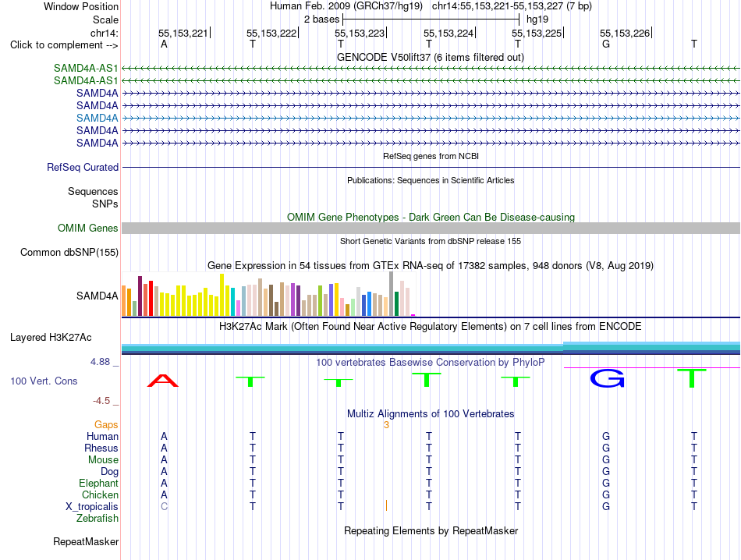741x560 pixels.
Task: Open Repeating Elements by RepeatMasker title
Action: 431,530
